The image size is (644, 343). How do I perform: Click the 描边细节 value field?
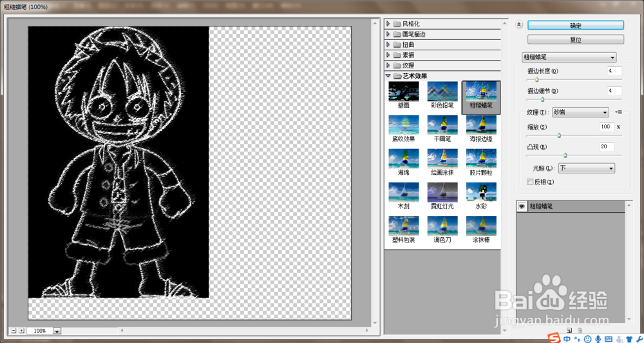click(x=614, y=91)
